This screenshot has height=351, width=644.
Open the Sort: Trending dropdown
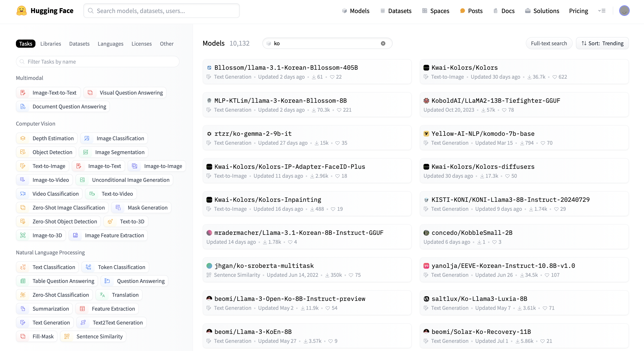[602, 43]
